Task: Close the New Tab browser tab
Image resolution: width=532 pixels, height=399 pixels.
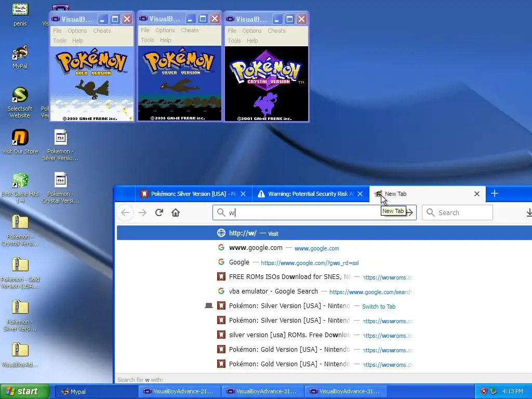Action: point(477,194)
